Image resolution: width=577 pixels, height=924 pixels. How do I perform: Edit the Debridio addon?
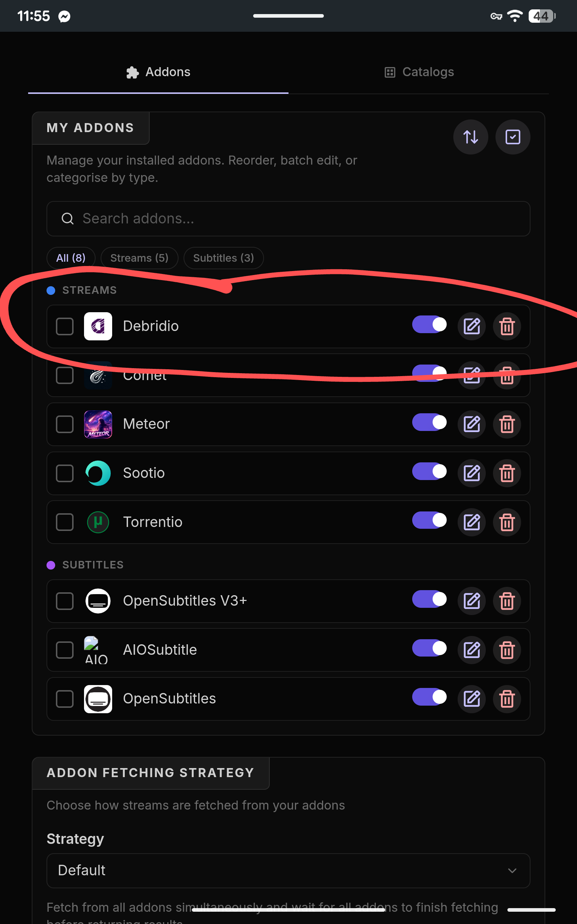[x=472, y=326]
